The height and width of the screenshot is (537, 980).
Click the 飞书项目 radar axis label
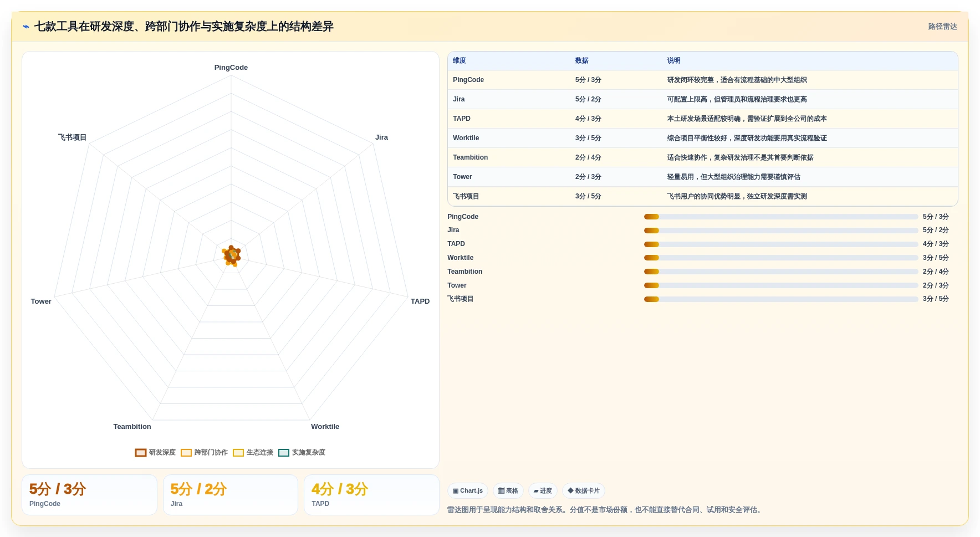click(x=72, y=137)
